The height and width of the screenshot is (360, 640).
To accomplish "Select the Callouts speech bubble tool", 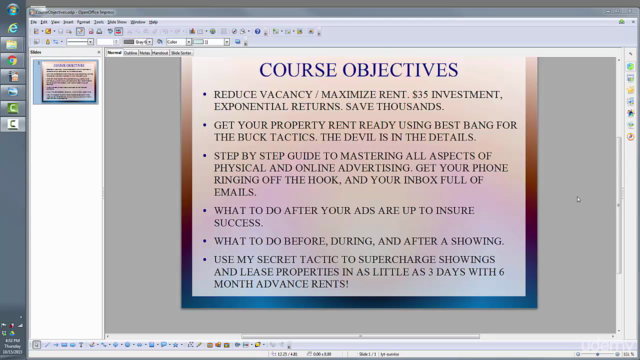I will click(163, 345).
